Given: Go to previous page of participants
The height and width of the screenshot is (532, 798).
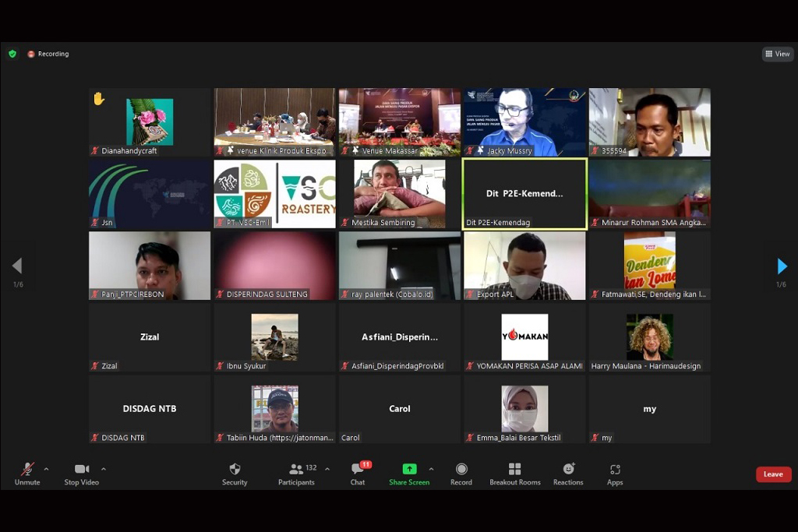Looking at the screenshot, I should pos(17,266).
